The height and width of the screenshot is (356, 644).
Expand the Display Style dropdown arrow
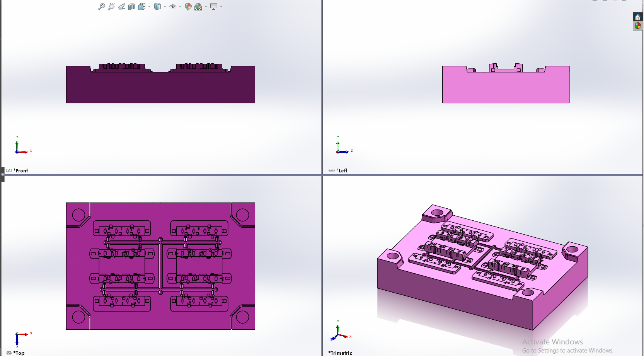click(165, 7)
